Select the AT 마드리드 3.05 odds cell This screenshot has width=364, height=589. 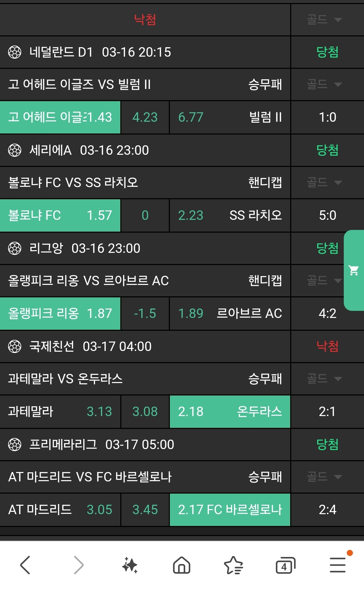(60, 510)
